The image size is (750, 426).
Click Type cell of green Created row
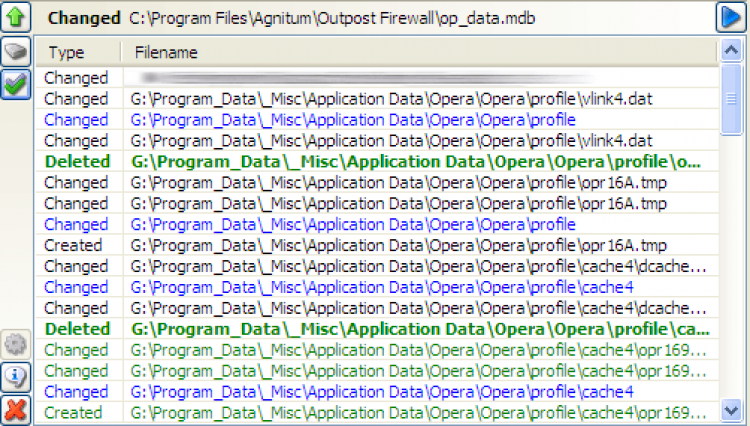(73, 413)
